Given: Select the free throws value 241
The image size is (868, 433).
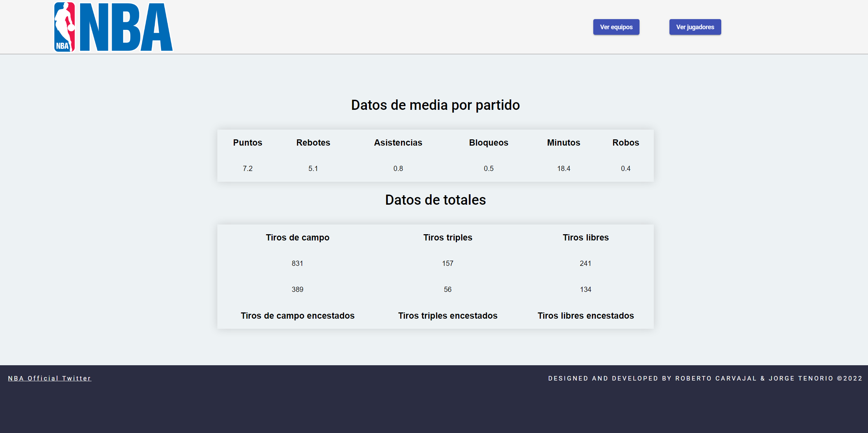Looking at the screenshot, I should pyautogui.click(x=586, y=263).
